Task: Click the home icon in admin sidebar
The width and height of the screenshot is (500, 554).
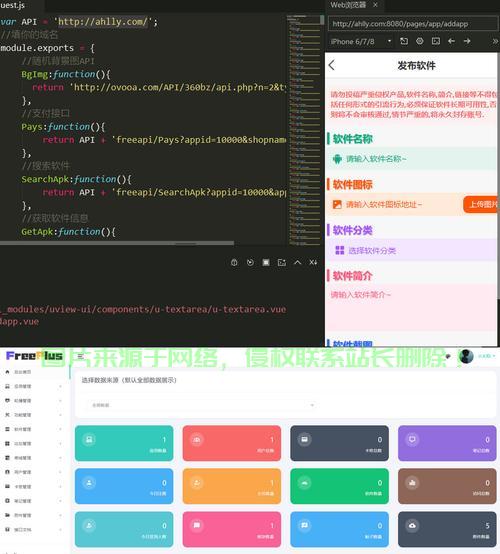Action: point(7,372)
